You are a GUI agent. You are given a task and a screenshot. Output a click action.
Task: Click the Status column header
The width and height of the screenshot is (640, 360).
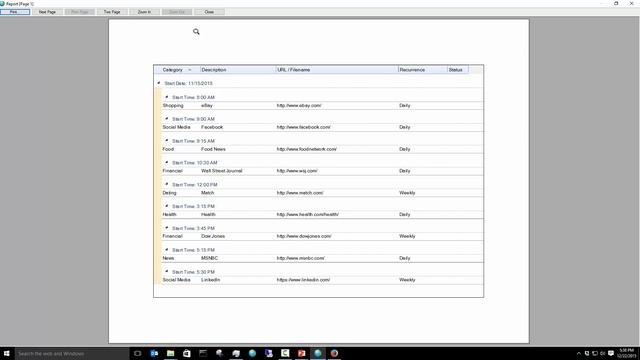458,70
